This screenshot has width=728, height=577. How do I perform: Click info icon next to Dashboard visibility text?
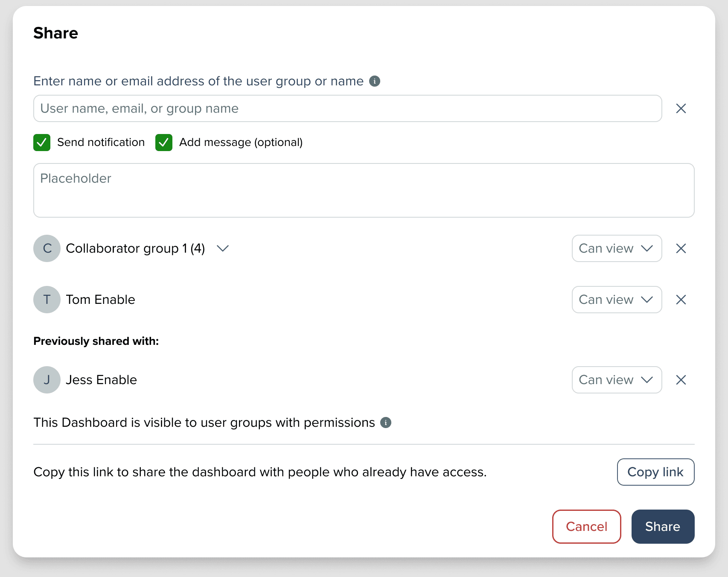pos(386,423)
